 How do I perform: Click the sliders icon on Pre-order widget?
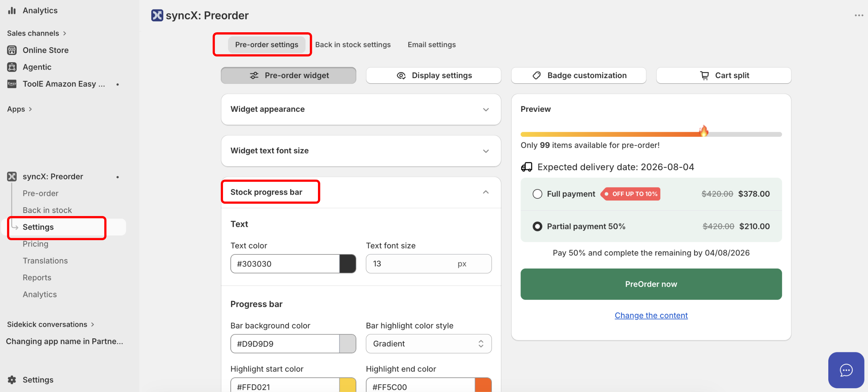coord(254,75)
